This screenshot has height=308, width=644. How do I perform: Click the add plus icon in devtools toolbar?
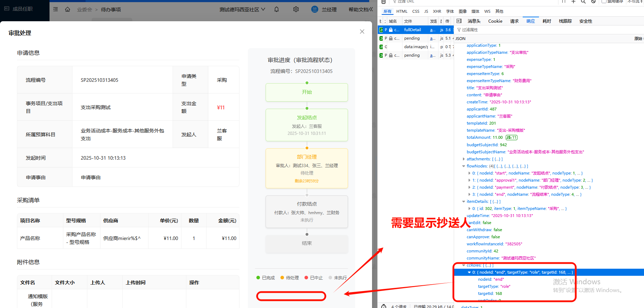[573, 1]
